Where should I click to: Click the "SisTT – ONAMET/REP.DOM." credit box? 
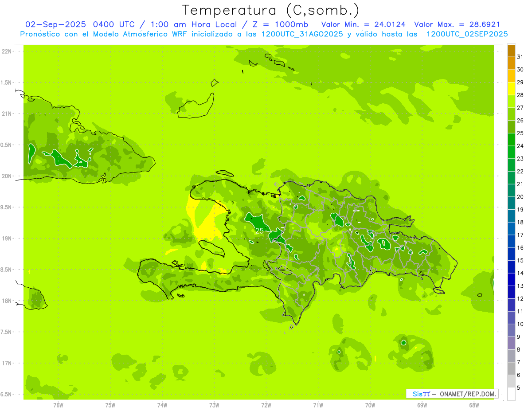[452, 394]
